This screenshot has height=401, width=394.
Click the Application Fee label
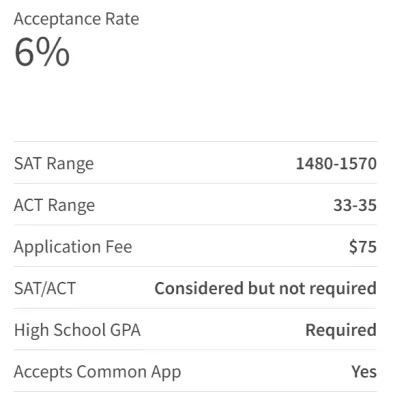[73, 247]
